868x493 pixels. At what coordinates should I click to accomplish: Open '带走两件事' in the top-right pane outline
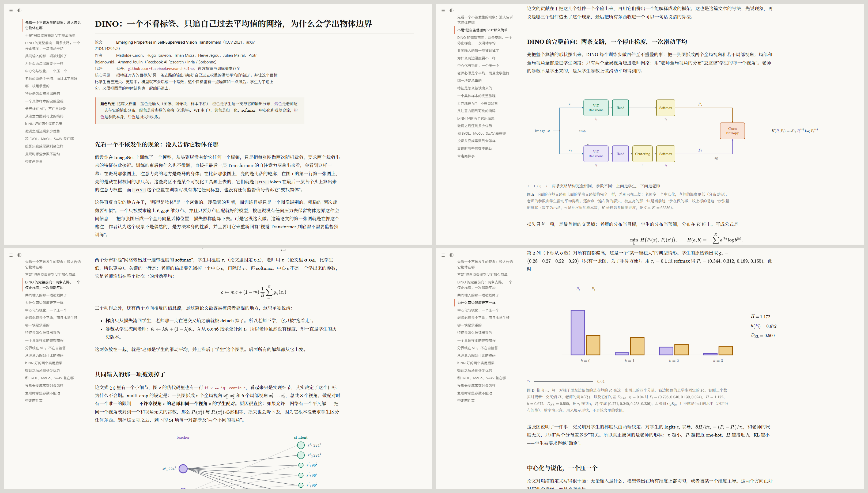click(466, 156)
